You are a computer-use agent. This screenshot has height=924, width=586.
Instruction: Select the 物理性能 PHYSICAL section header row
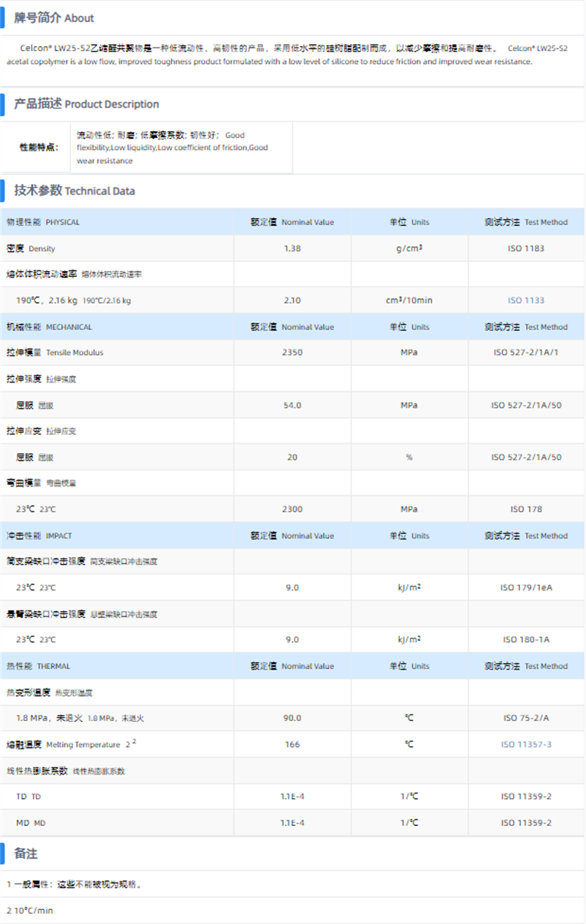tap(293, 221)
